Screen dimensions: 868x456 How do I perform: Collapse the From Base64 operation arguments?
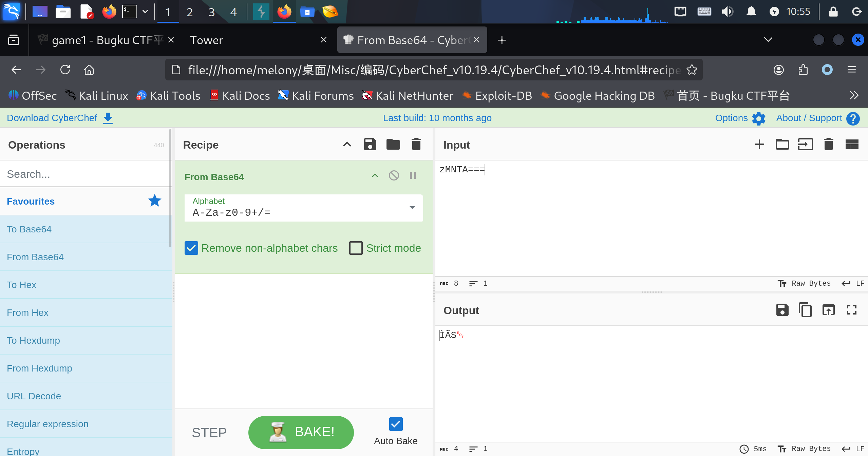375,175
